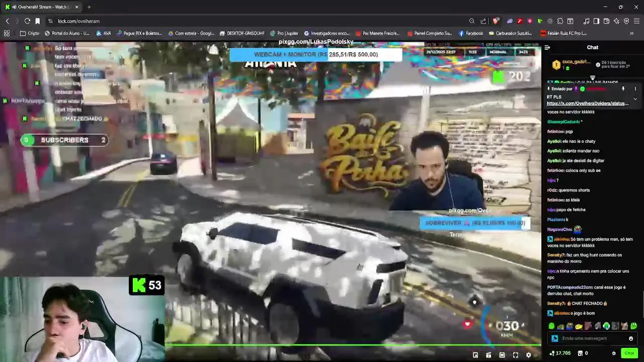The width and height of the screenshot is (644, 362).
Task: Open the Painel Completo bookmark
Action: pos(429,33)
